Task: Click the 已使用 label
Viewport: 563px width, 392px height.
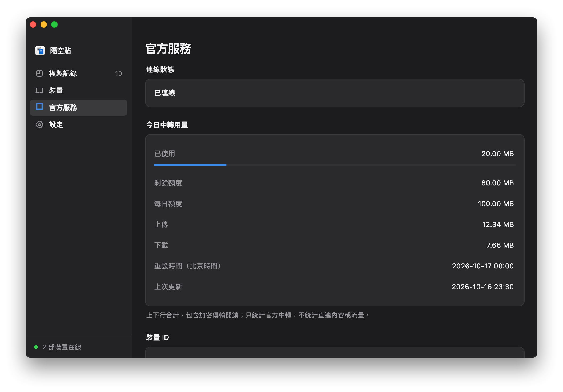Action: coord(165,154)
